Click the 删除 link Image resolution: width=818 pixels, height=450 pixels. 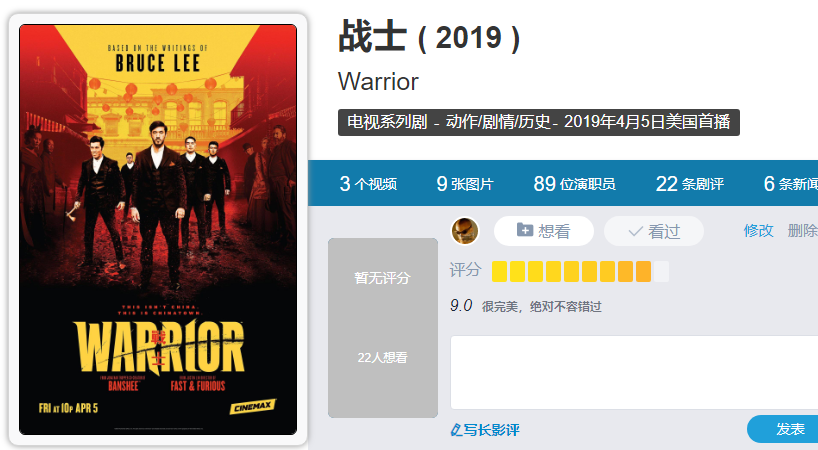point(802,230)
